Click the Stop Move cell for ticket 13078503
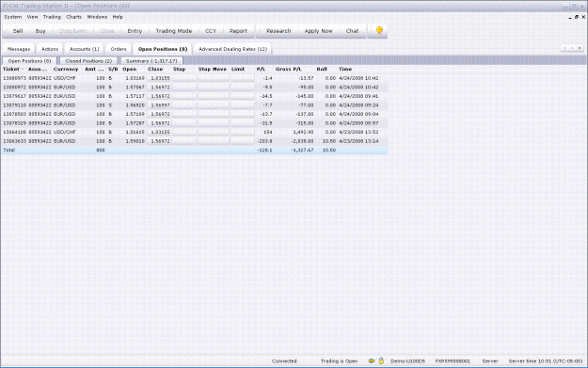The width and height of the screenshot is (588, 368). coord(213,114)
